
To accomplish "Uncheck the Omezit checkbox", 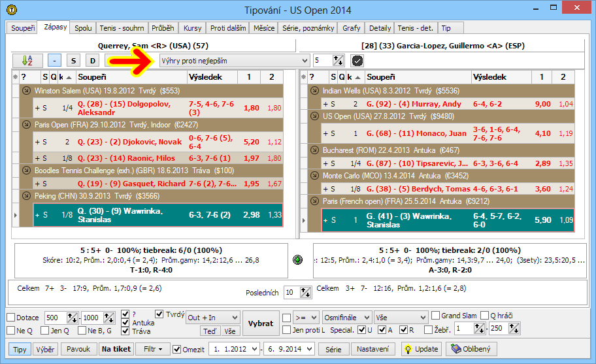I will click(x=176, y=349).
